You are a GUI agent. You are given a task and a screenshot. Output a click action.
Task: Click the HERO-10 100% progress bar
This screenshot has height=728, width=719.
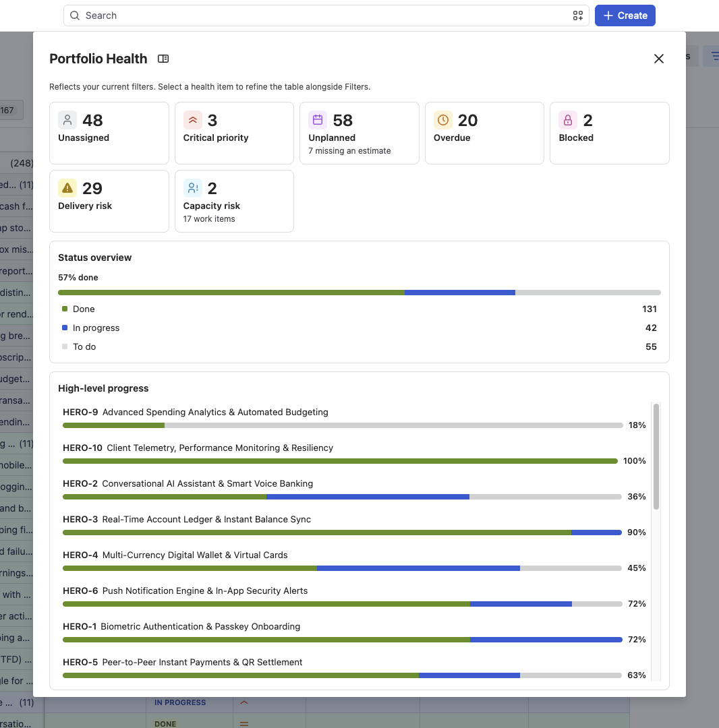[x=340, y=461]
